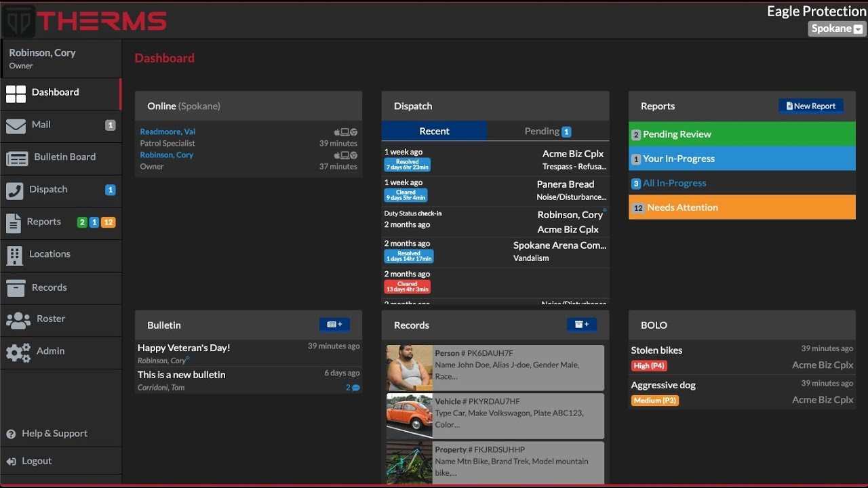868x488 pixels.
Task: Click the Logout arrow icon
Action: [11, 462]
